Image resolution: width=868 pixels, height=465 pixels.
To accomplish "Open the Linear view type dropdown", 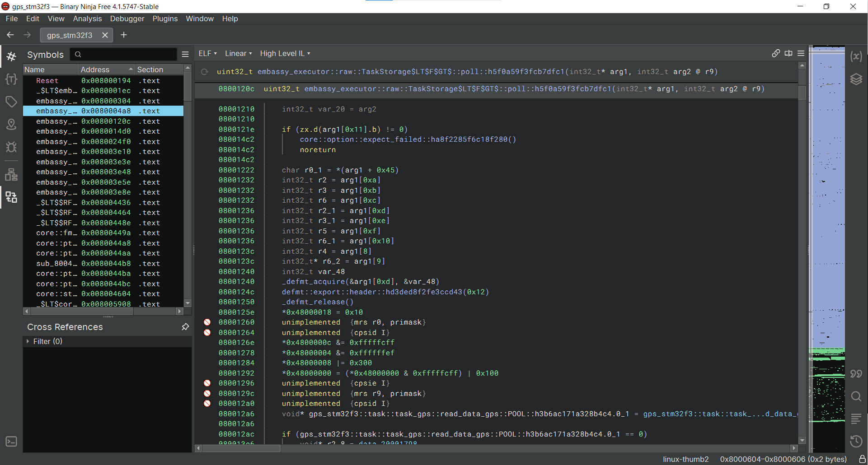I will click(x=239, y=53).
